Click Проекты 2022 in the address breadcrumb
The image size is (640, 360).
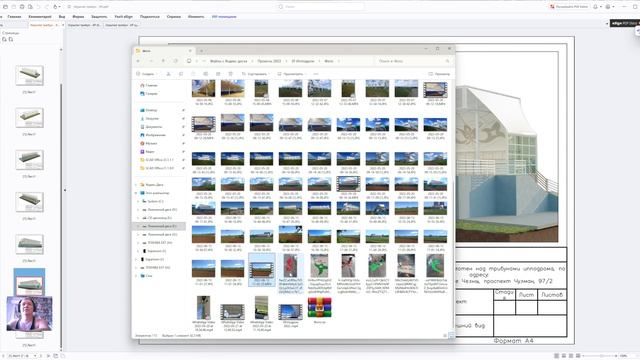click(x=269, y=61)
